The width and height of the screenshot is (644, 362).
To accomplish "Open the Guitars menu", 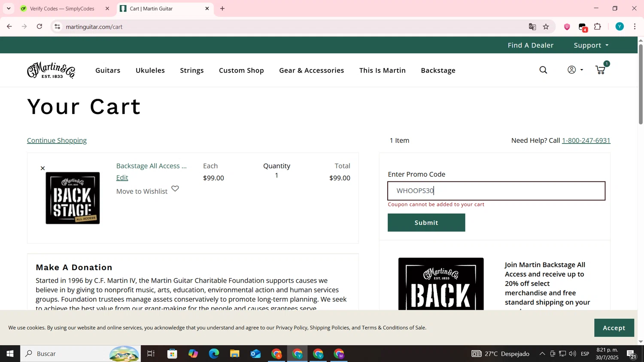I will tap(108, 70).
